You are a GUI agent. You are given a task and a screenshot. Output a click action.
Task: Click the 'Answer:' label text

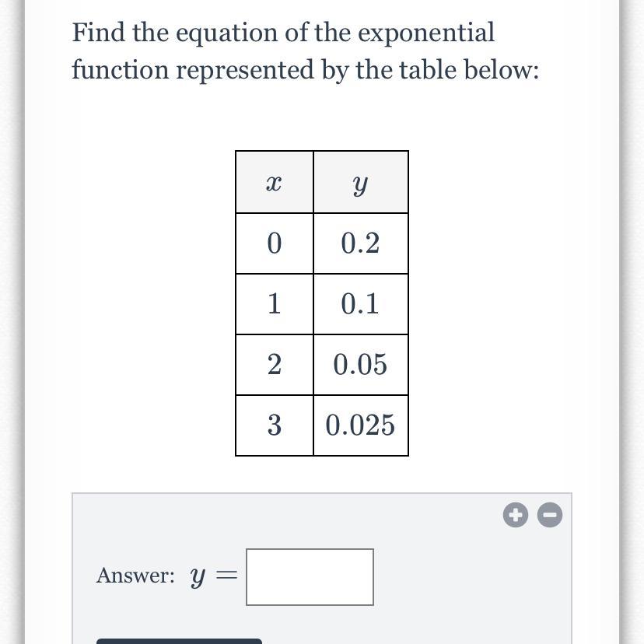point(135,576)
